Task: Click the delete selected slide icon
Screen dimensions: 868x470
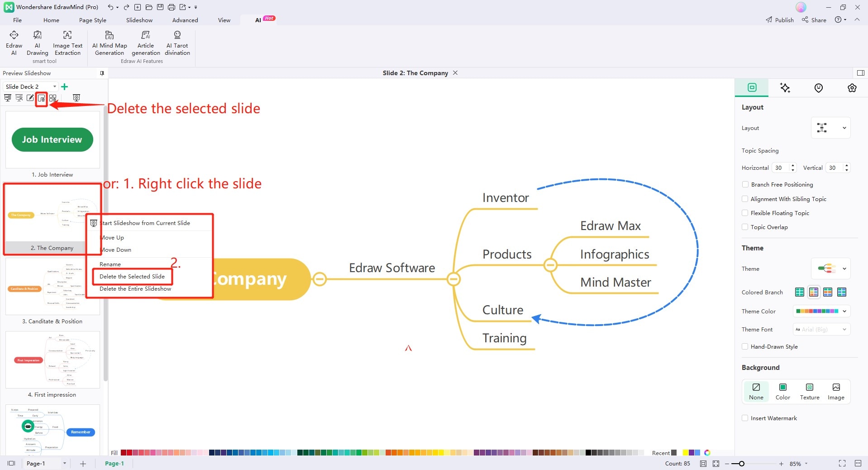Action: coord(42,98)
